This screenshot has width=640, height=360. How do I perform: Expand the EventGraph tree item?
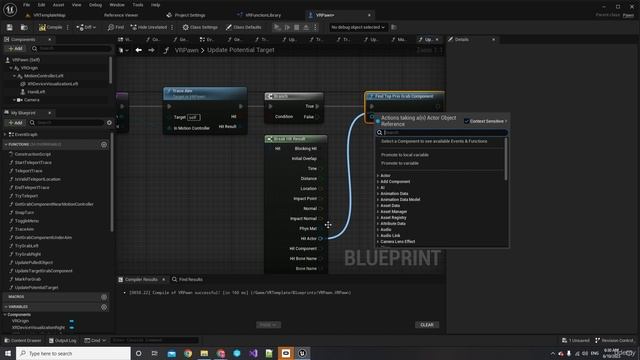coord(5,134)
